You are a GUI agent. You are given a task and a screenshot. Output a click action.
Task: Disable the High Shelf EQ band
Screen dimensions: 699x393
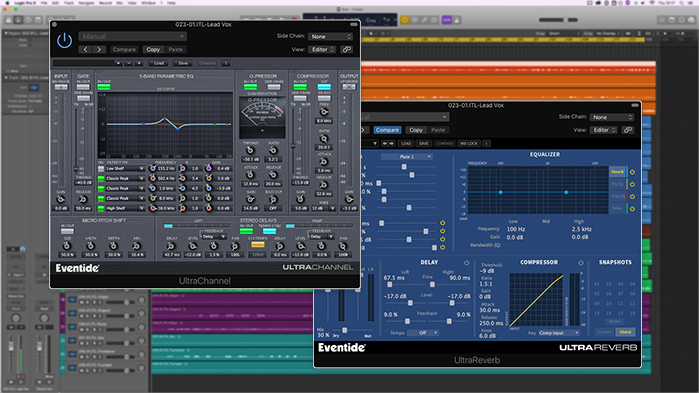tap(101, 208)
